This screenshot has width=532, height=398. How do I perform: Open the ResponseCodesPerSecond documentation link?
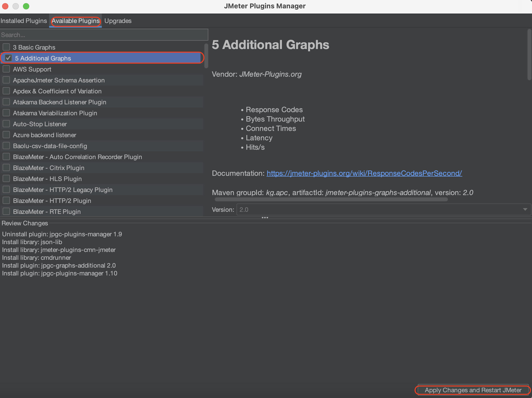[364, 173]
